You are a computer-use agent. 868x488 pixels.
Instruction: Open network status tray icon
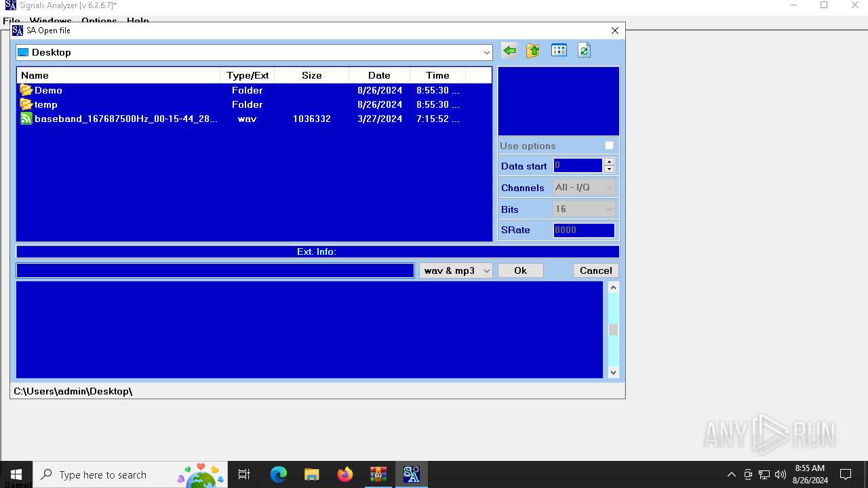(764, 474)
